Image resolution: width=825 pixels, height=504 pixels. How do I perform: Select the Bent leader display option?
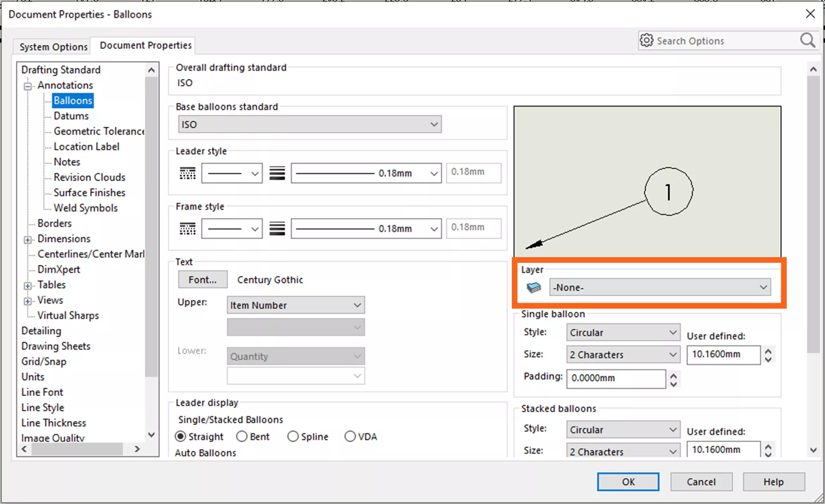point(242,436)
